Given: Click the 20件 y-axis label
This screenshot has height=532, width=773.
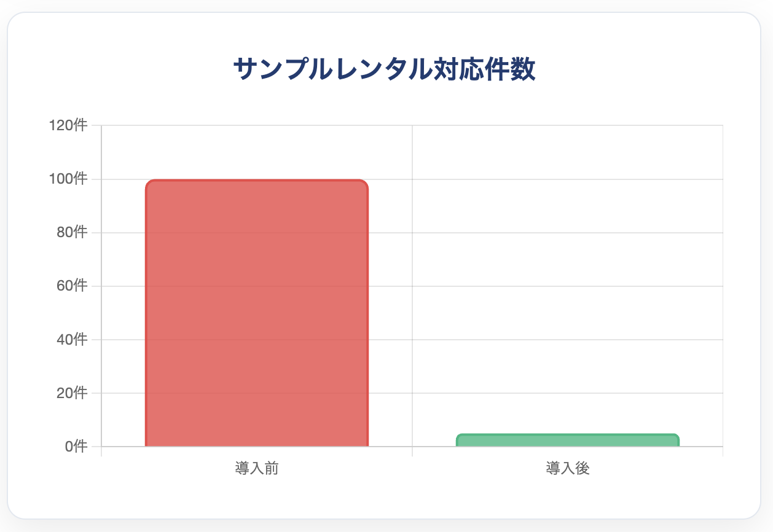Looking at the screenshot, I should click(71, 393).
